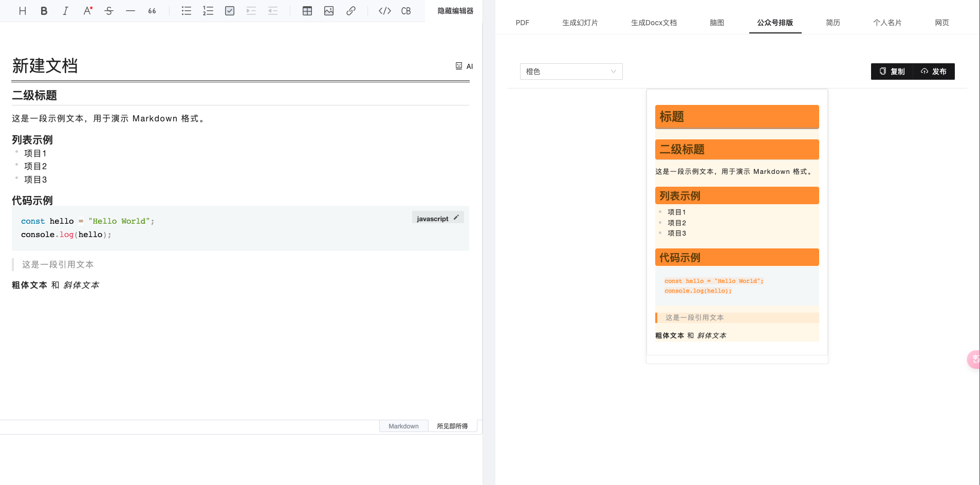Insert a task checklist
980x485 pixels.
(230, 11)
